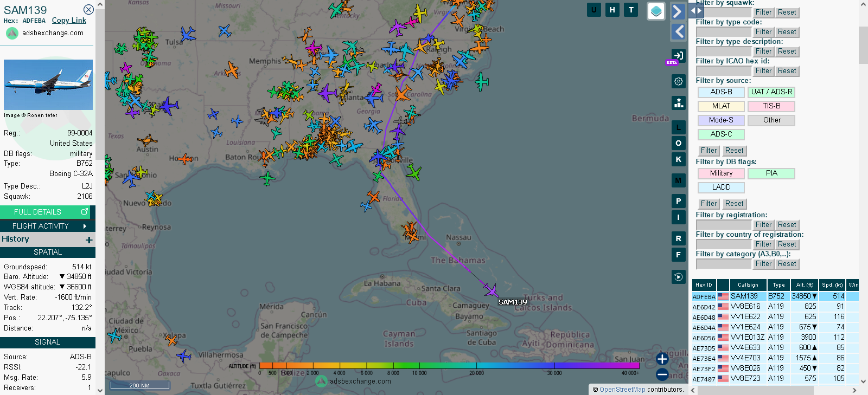
Task: Click into the type code filter field
Action: (724, 32)
